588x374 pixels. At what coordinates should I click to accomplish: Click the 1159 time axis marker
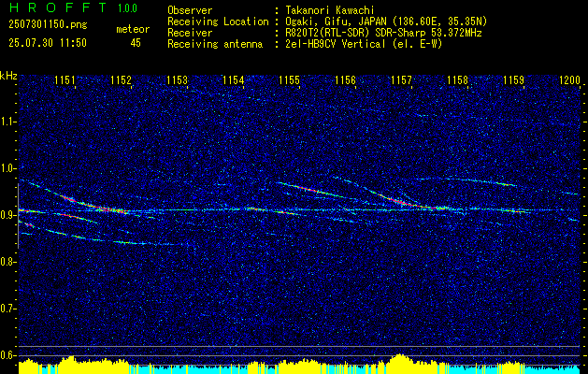click(514, 80)
